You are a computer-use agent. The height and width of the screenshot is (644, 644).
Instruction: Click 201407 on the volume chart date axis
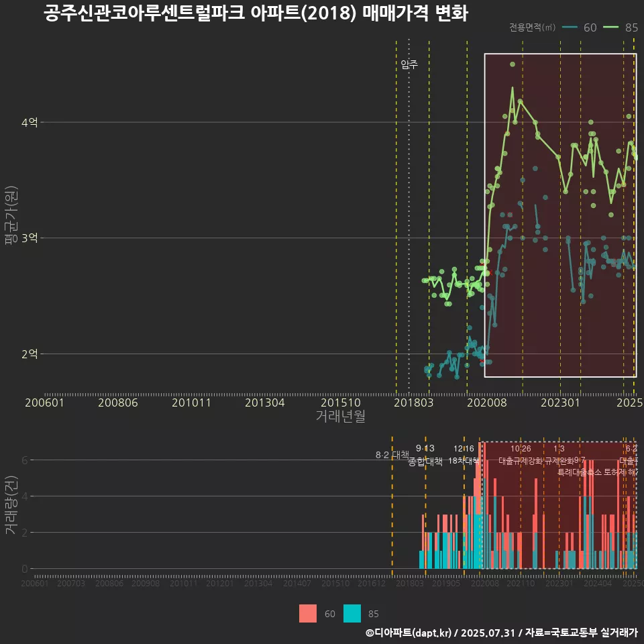pos(297,583)
